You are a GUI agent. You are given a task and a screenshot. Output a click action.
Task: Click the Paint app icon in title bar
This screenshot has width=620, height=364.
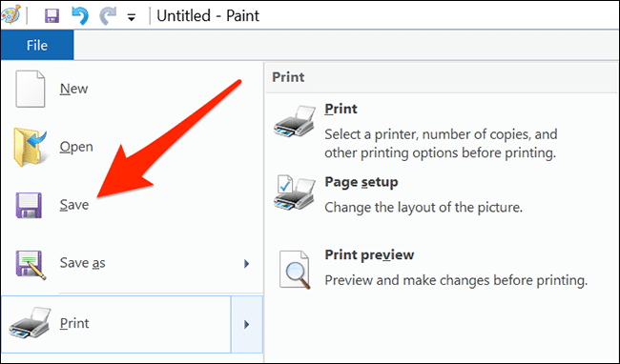(x=10, y=14)
